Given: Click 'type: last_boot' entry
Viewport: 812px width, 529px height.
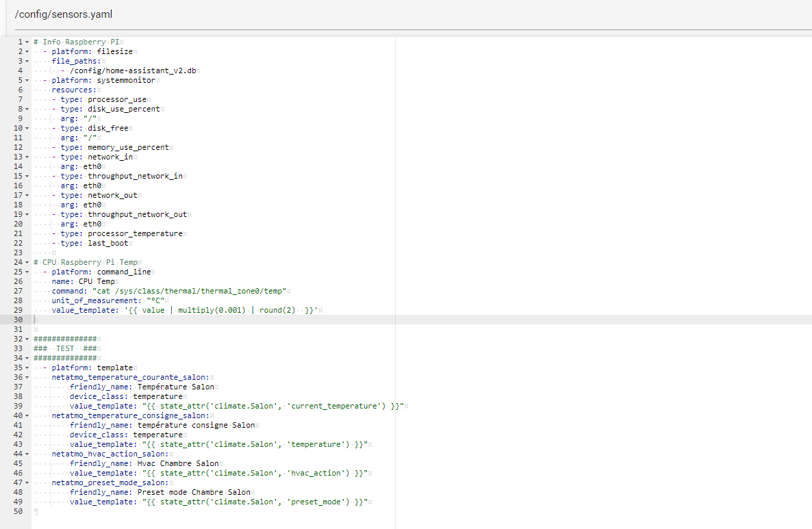Looking at the screenshot, I should pyautogui.click(x=94, y=243).
